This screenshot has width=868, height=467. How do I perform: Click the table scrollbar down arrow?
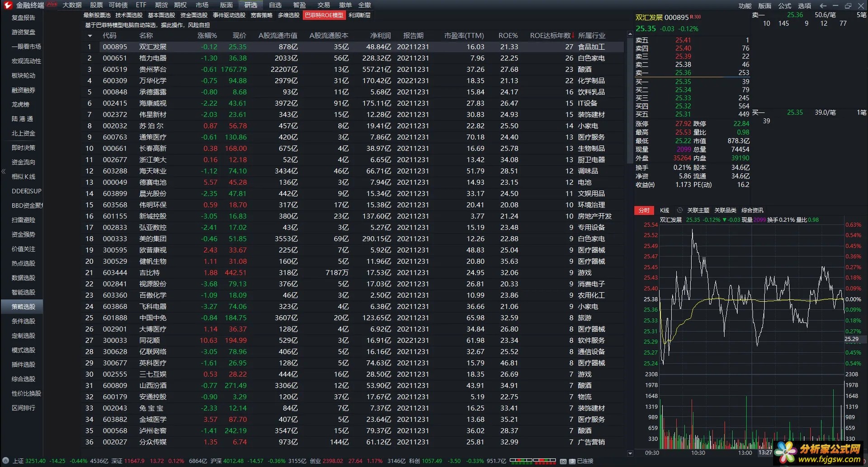click(630, 453)
